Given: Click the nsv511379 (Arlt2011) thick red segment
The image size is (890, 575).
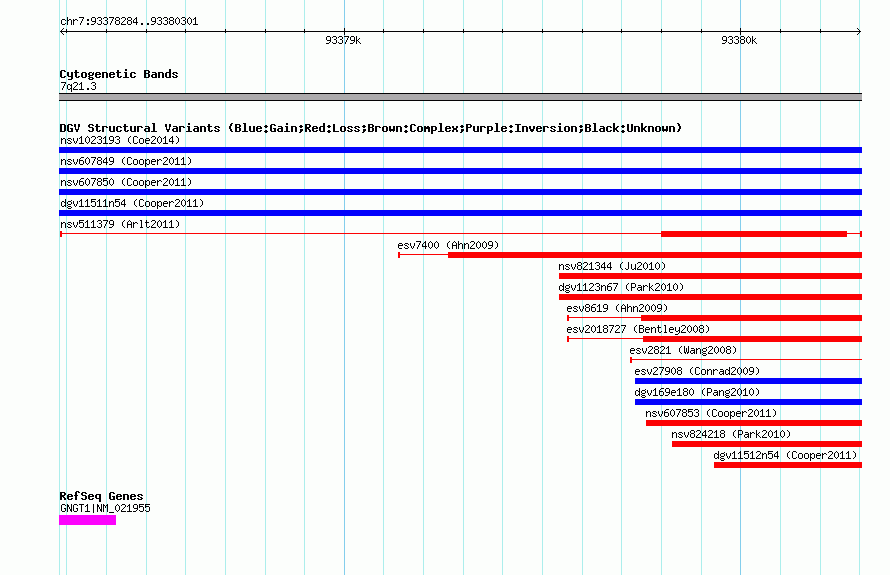Looking at the screenshot, I should pyautogui.click(x=754, y=234).
